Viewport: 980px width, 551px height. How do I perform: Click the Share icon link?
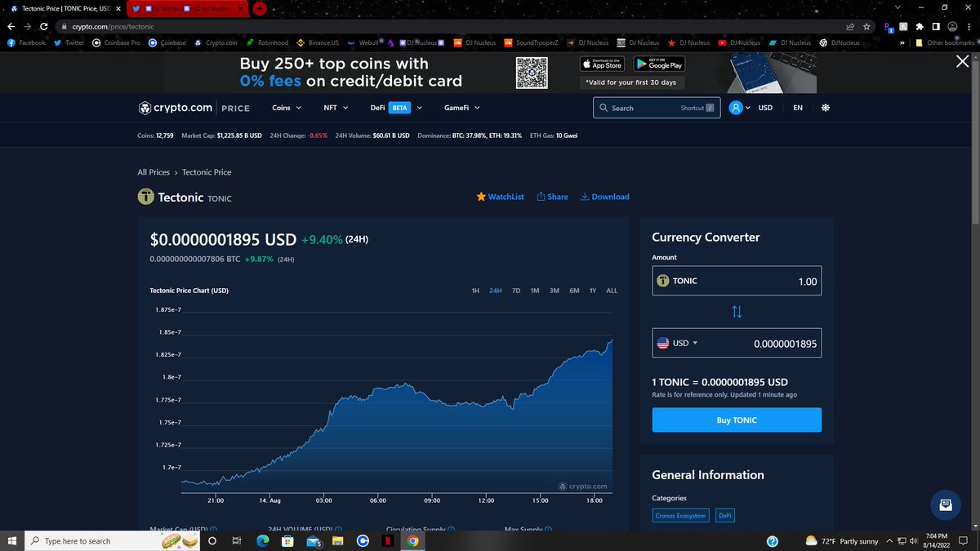tap(553, 197)
